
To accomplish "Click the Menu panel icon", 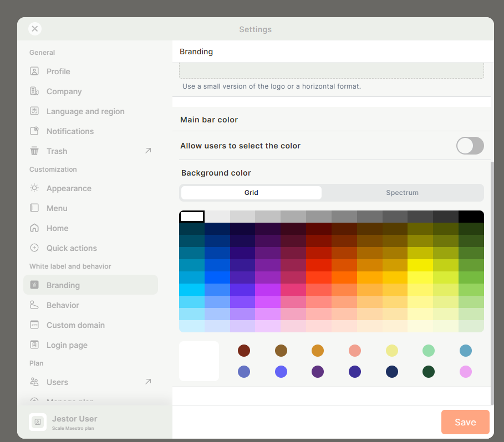I will (34, 208).
